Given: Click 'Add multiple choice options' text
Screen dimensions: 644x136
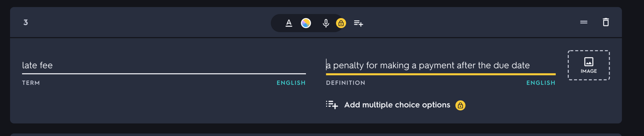Looking at the screenshot, I should pyautogui.click(x=397, y=105).
